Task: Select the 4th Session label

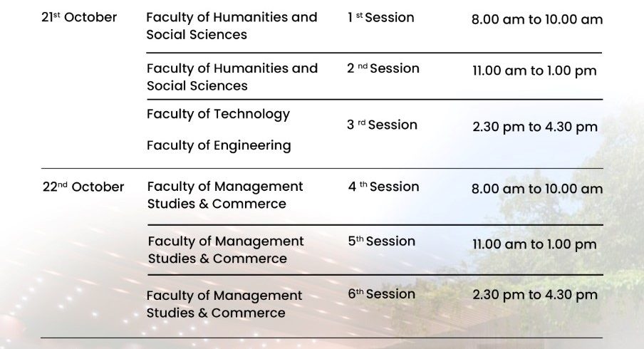Action: click(383, 187)
